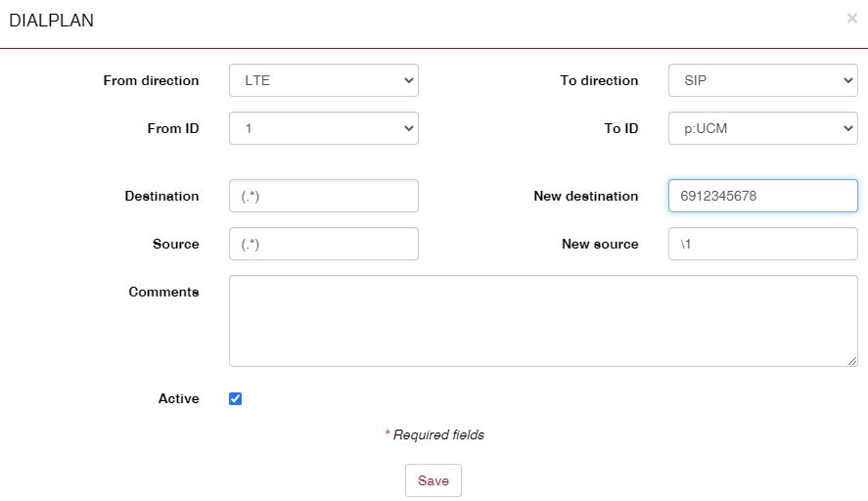
Task: Open the From direction dropdown showing LTE
Action: coord(323,80)
